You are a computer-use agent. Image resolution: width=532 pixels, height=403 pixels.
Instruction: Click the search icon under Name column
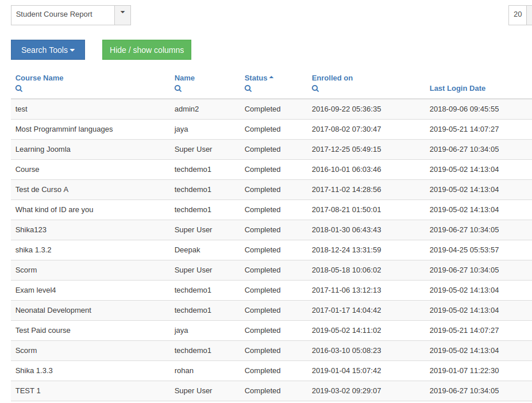[178, 89]
